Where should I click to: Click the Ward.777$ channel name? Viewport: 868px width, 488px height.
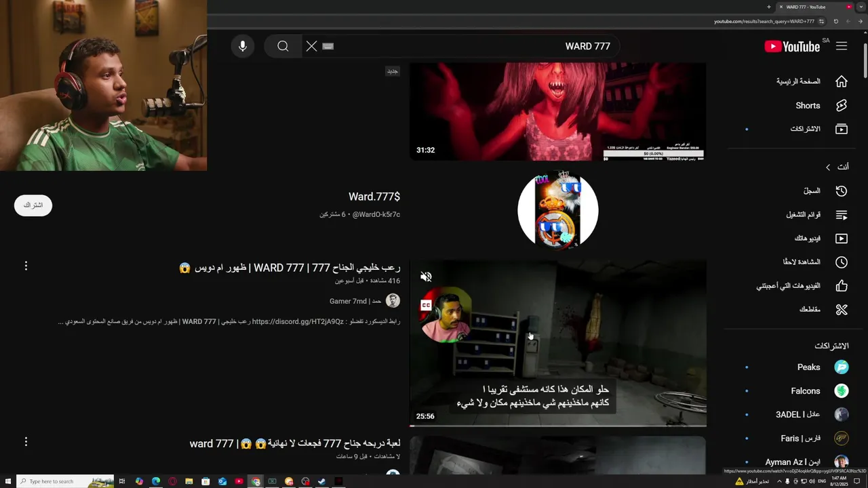point(374,197)
